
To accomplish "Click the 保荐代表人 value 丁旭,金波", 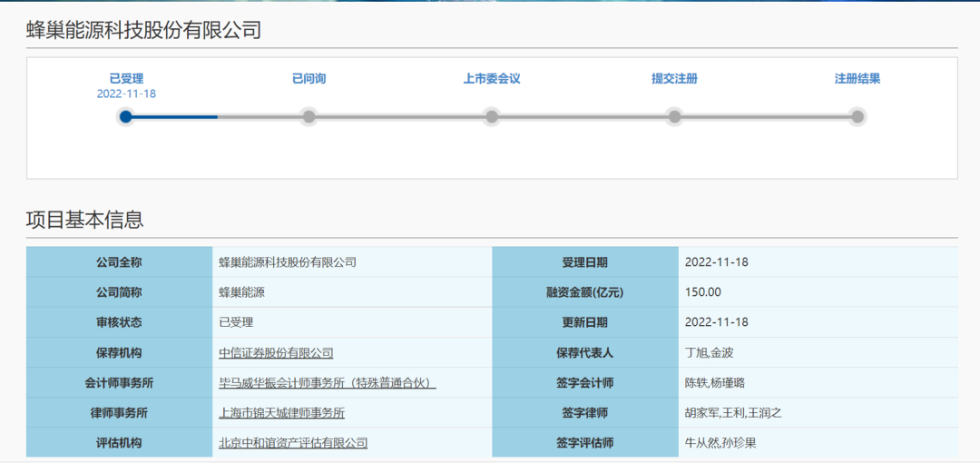I will pos(710,352).
